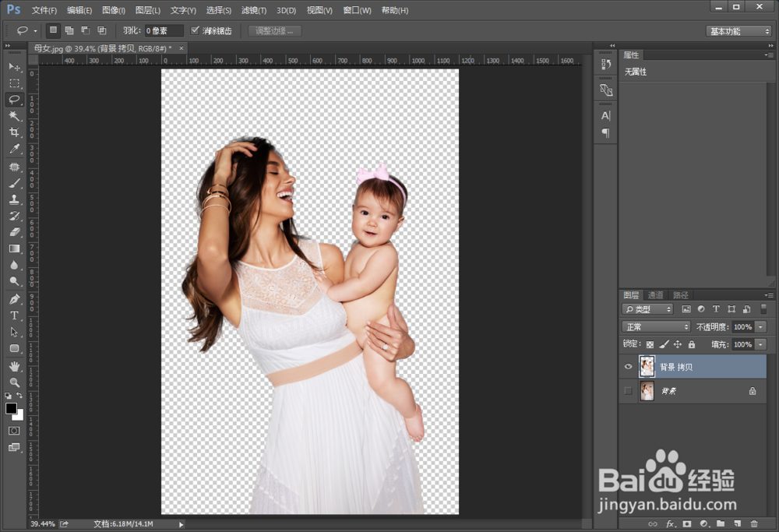The height and width of the screenshot is (532, 779).
Task: Switch to the 路径 tab
Action: coord(680,295)
